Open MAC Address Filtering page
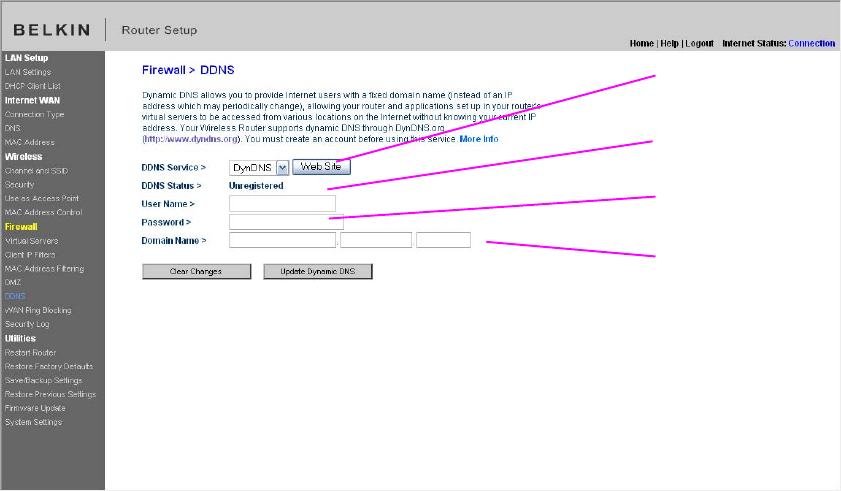The width and height of the screenshot is (841, 491). click(x=45, y=269)
